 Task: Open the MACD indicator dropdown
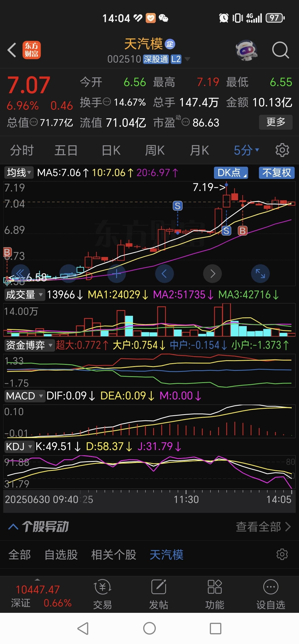click(x=25, y=396)
